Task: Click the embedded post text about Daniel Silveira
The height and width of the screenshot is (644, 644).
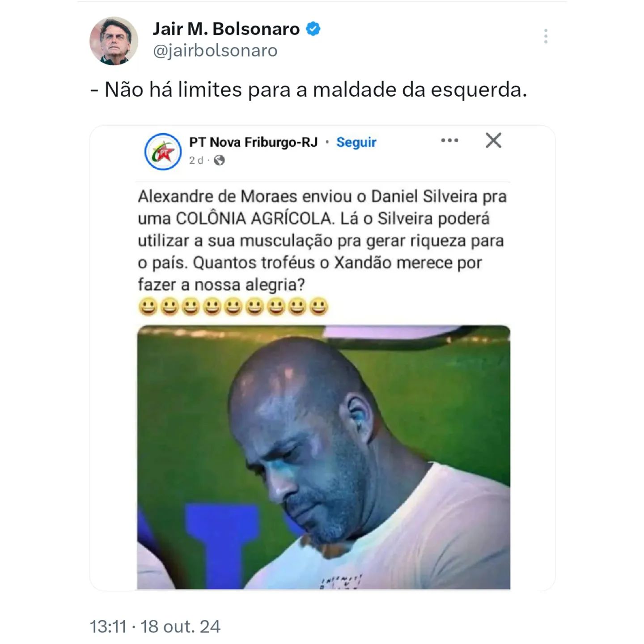Action: [322, 240]
